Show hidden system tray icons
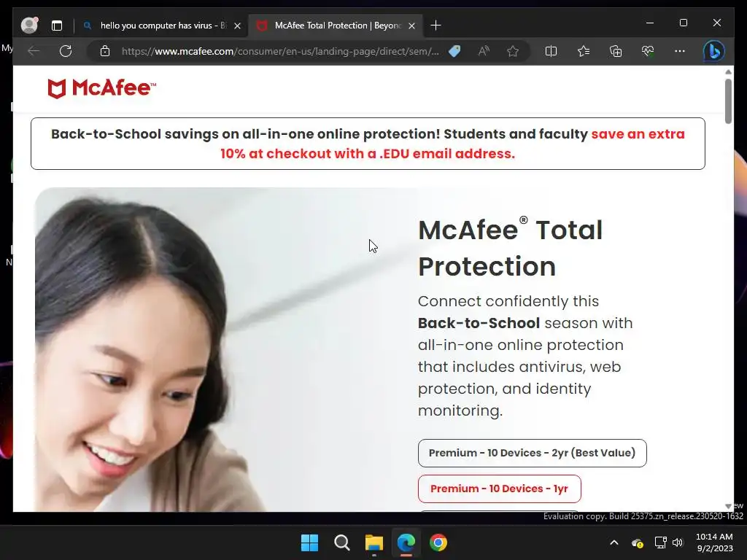The width and height of the screenshot is (747, 560). [x=614, y=542]
